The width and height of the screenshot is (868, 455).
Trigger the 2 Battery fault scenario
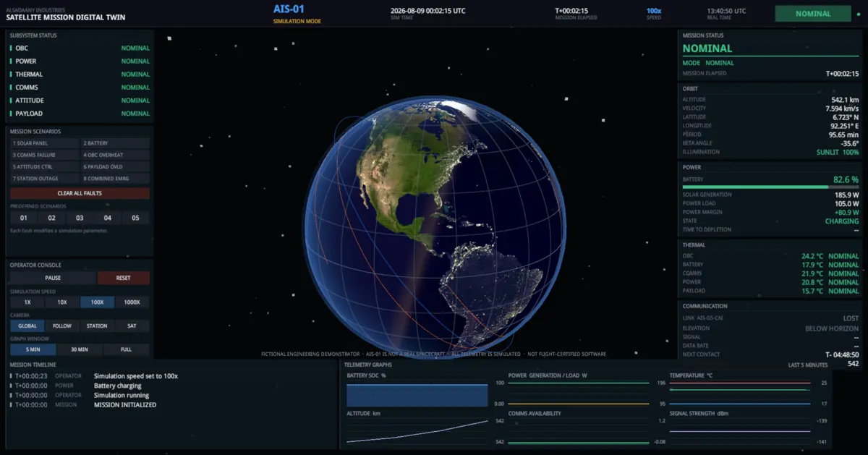tap(115, 143)
